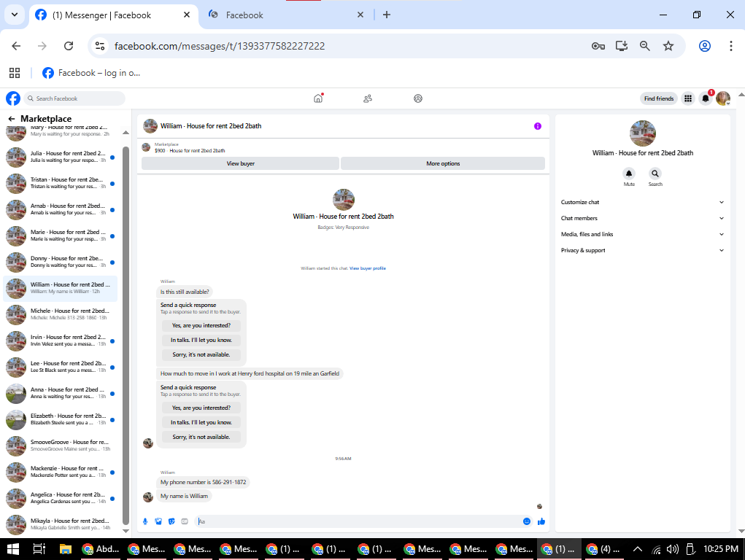This screenshot has width=745, height=560.
Task: Attach a file with the photo icon
Action: [158, 521]
